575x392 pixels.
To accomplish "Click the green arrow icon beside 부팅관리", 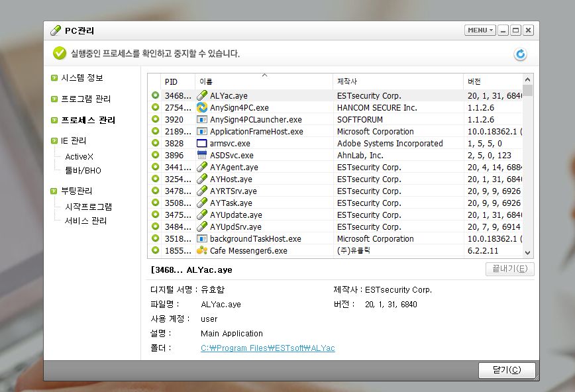I will pos(54,191).
